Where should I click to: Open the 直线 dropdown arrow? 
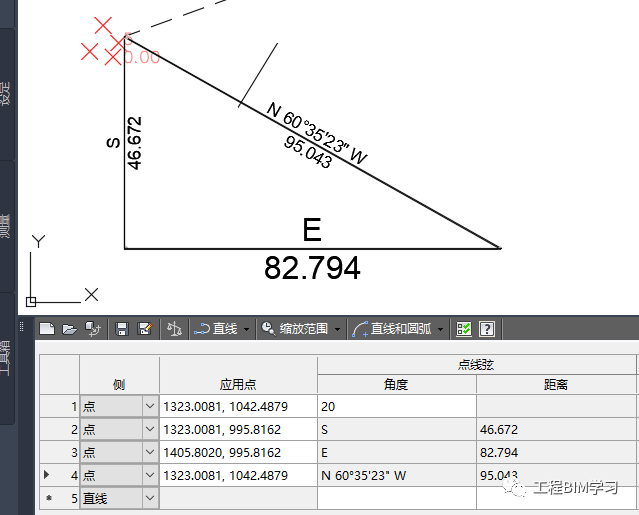pos(246,329)
